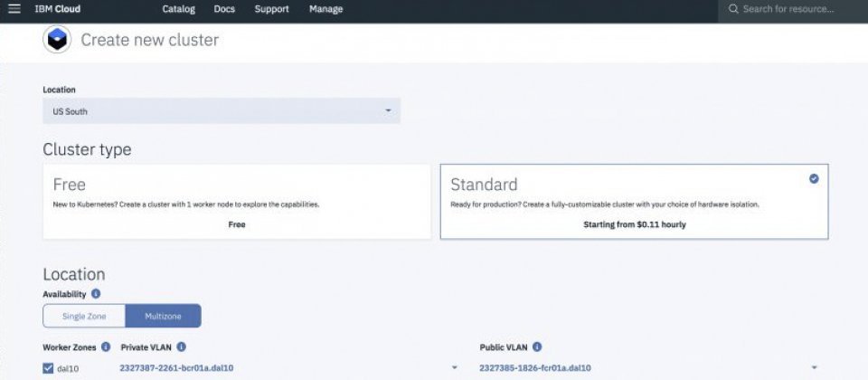Viewport: 868px width, 380px height.
Task: Open the Docs menu item
Action: (x=224, y=9)
